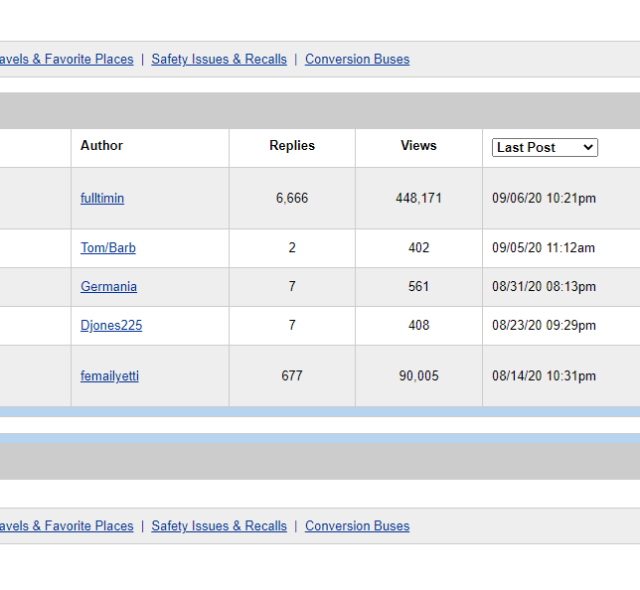This screenshot has width=640, height=590.
Task: Click Travels & Favorite Places in footer navigation
Action: coord(66,526)
